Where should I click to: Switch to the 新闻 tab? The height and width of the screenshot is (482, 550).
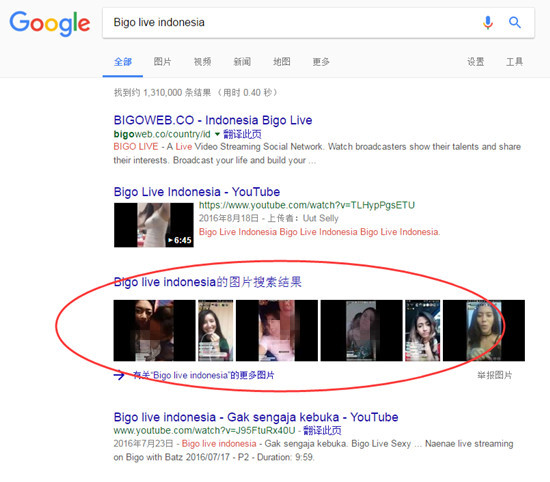(242, 62)
